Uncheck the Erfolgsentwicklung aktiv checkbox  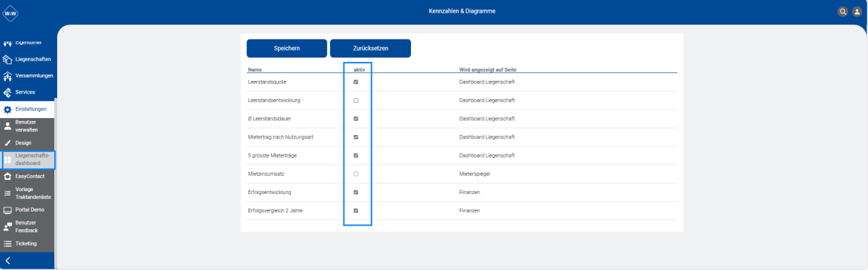coord(356,192)
